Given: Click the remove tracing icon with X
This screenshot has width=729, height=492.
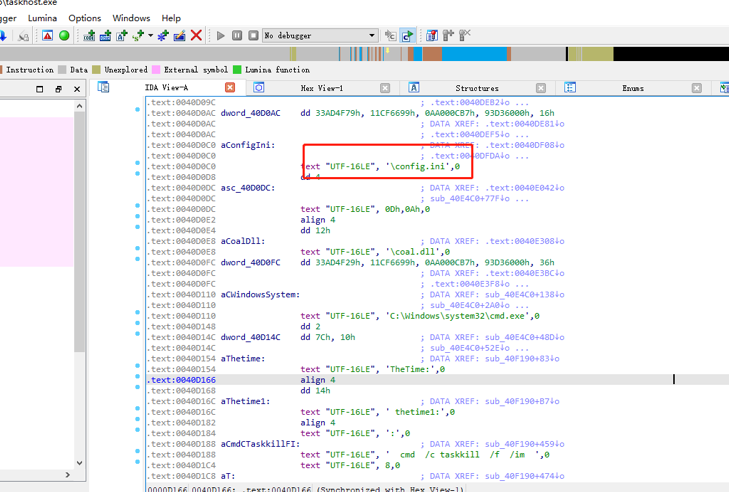Looking at the screenshot, I should pos(464,35).
